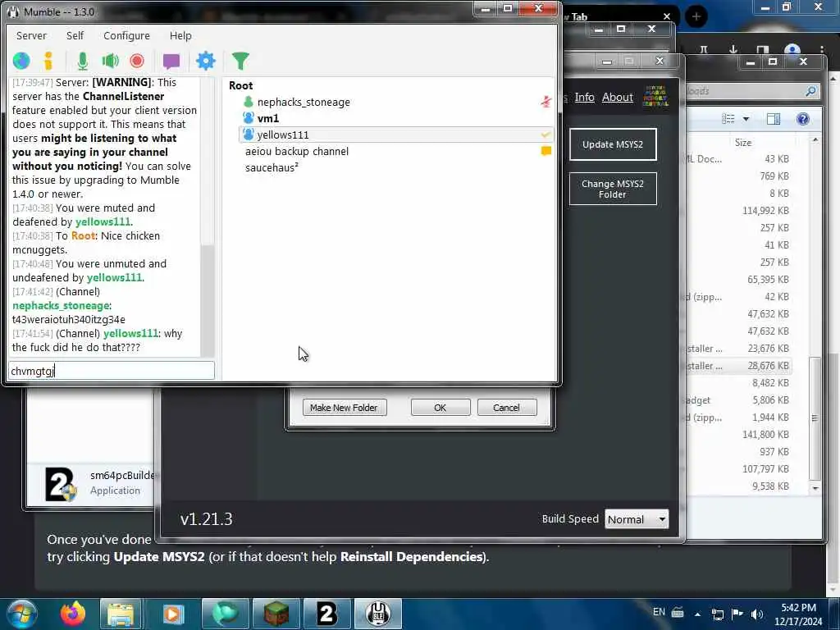Click the Mumble chat message input field

[x=112, y=371]
